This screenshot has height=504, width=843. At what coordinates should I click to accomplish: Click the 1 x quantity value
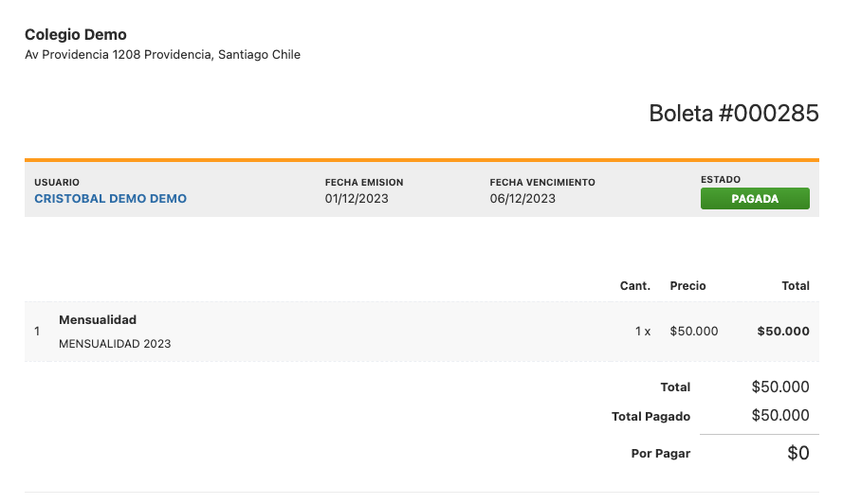643,332
